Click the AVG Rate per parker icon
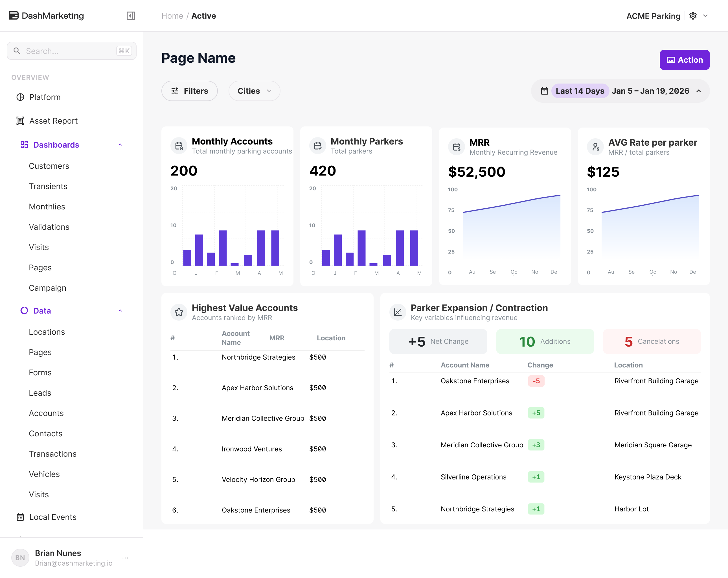Image resolution: width=728 pixels, height=578 pixels. coord(595,147)
